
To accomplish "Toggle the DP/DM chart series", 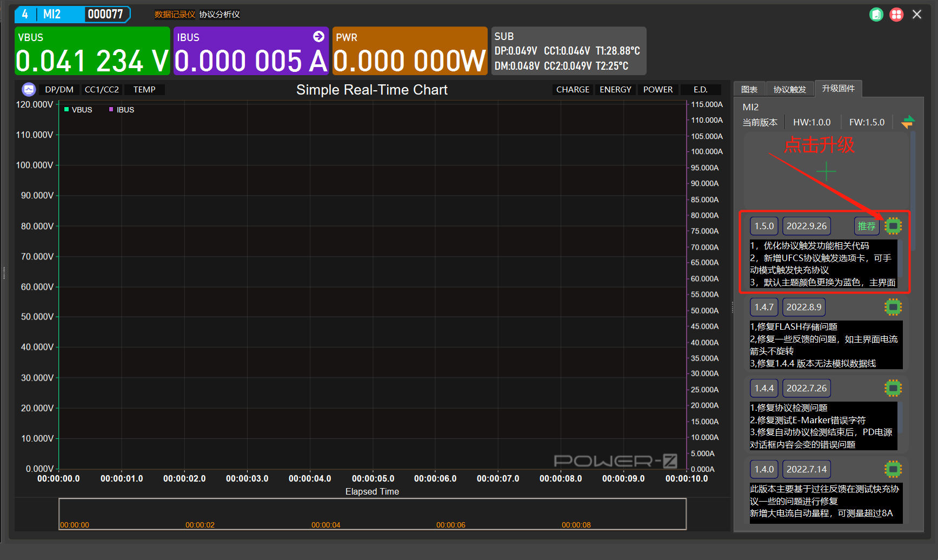I will click(x=59, y=90).
